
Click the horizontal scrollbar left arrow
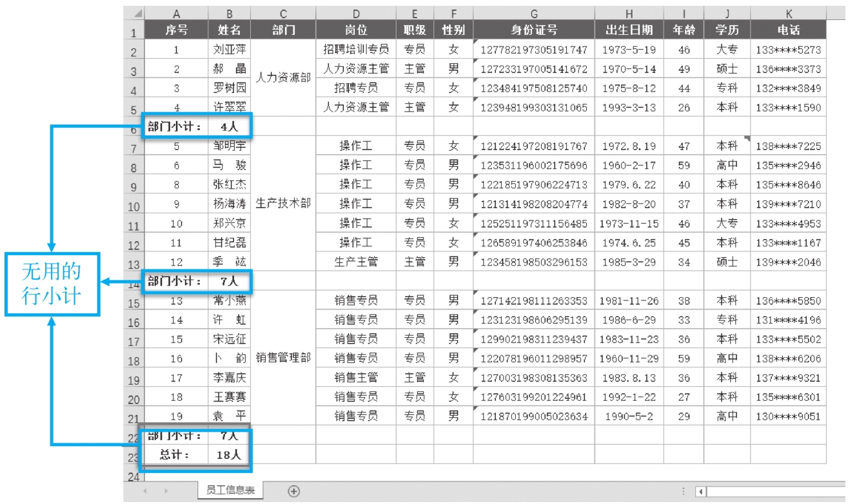(701, 492)
